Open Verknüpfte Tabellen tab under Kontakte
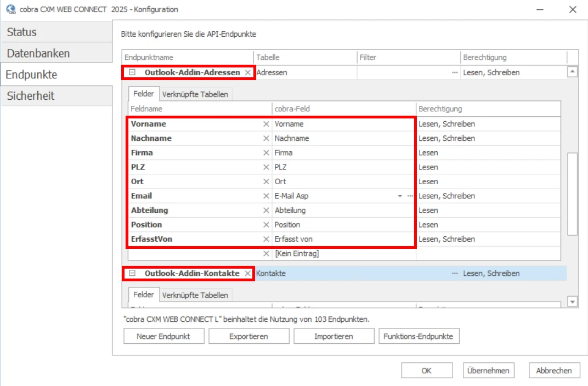The image size is (588, 386). [x=195, y=296]
